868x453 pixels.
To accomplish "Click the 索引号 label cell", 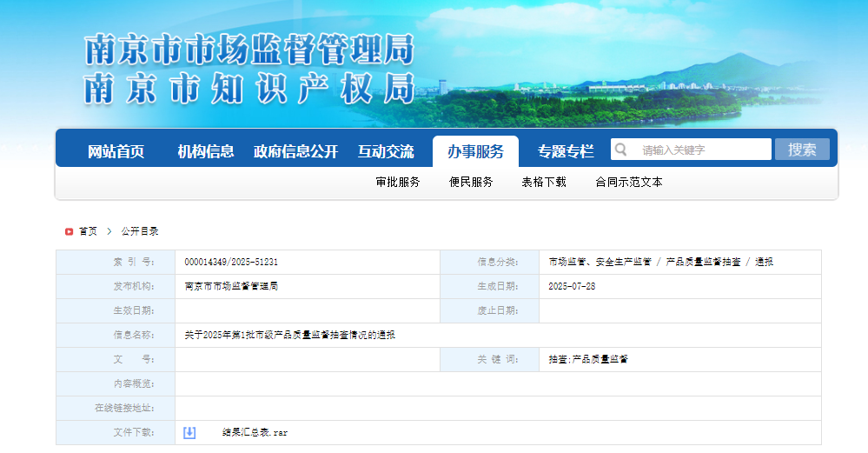I will [116, 262].
